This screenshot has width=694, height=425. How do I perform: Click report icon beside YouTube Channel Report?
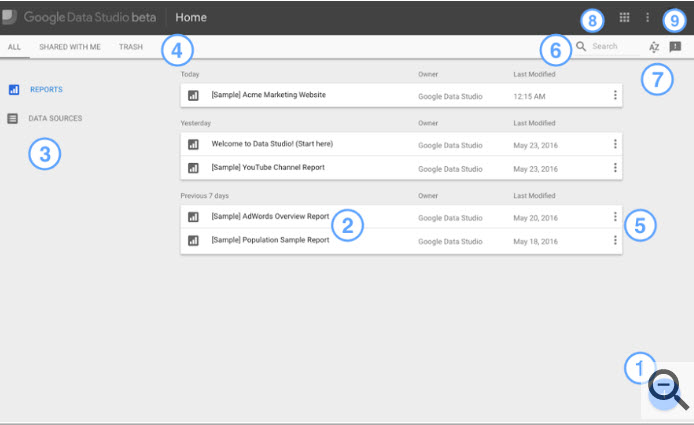pyautogui.click(x=193, y=168)
